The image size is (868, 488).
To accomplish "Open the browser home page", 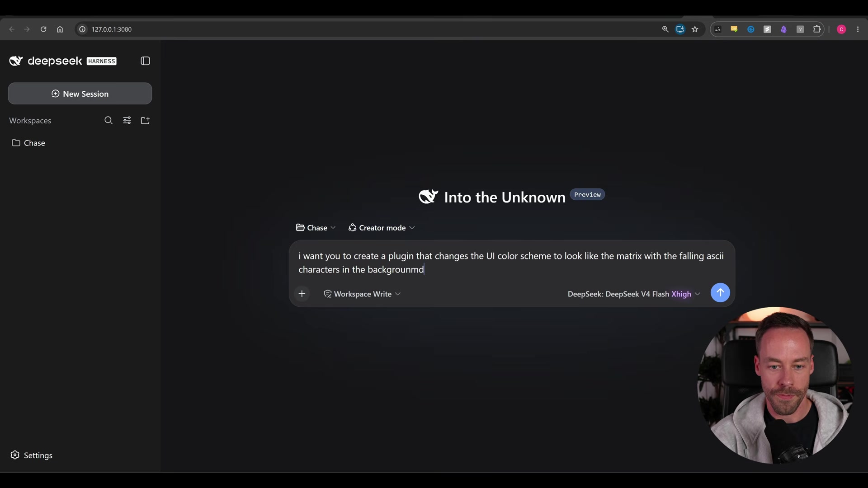I will (x=60, y=29).
